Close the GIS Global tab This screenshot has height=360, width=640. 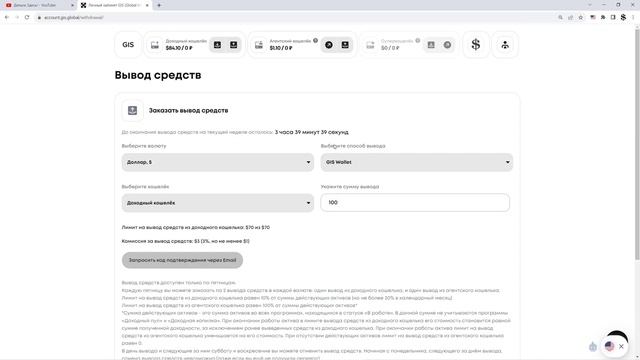(x=147, y=5)
